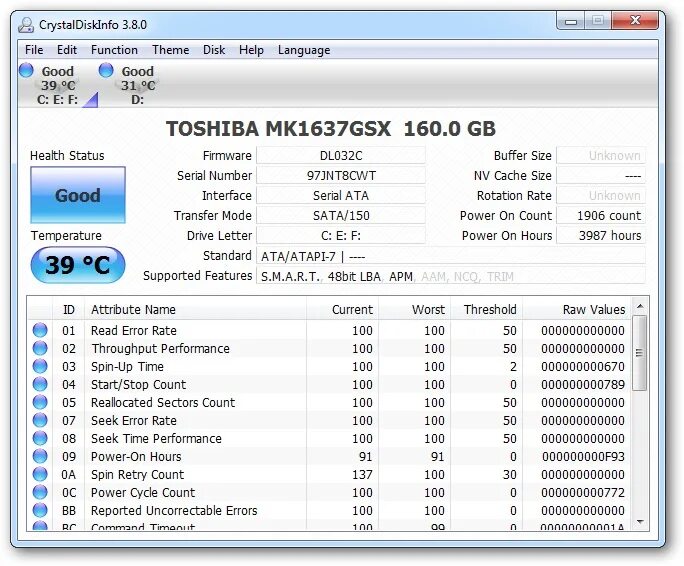Viewport: 684px width, 566px height.
Task: Click status orb for Power-On Hours row
Action: tap(40, 456)
